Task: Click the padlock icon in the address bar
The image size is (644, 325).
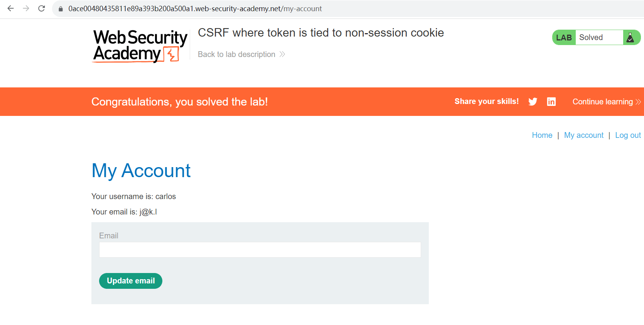Action: pos(61,9)
